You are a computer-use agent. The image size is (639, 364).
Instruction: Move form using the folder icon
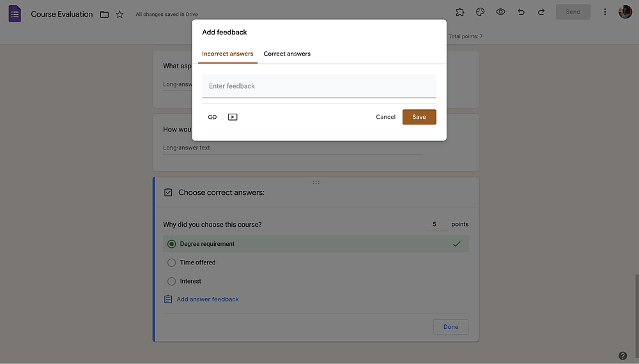[x=104, y=14]
